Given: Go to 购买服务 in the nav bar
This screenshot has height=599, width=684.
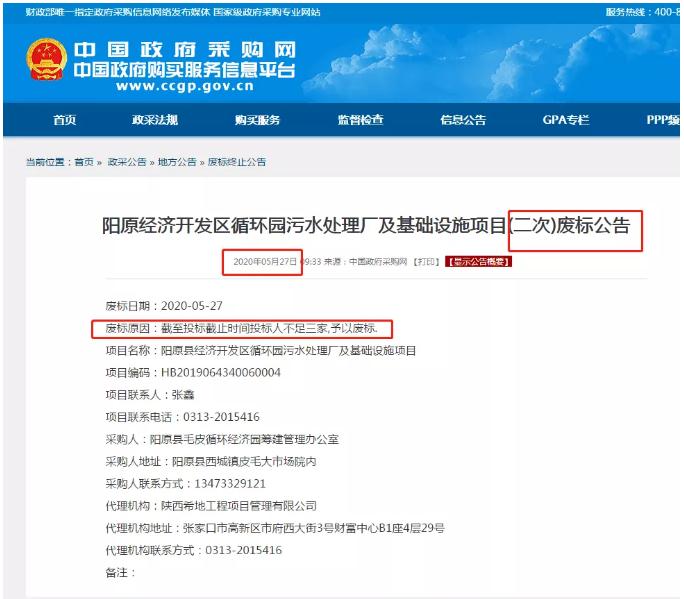Looking at the screenshot, I should [257, 120].
